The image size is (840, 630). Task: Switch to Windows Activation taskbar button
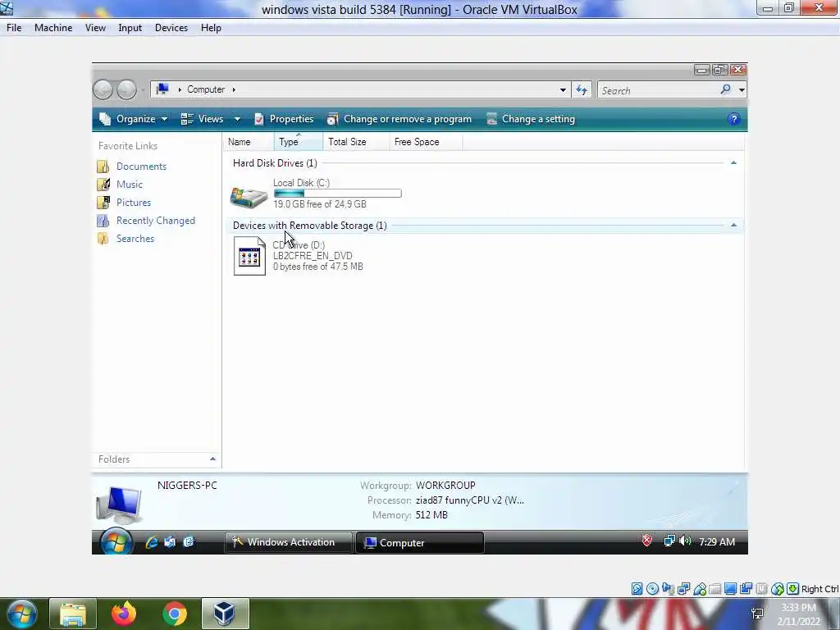288,542
